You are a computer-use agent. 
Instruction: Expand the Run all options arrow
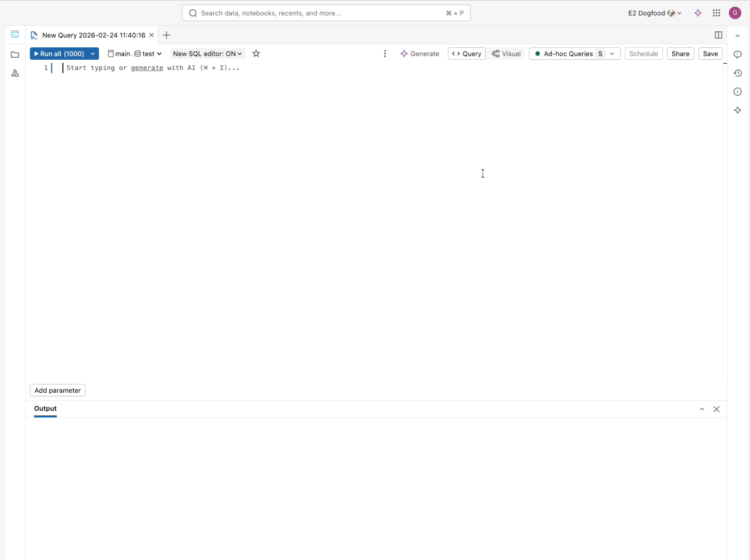(93, 54)
